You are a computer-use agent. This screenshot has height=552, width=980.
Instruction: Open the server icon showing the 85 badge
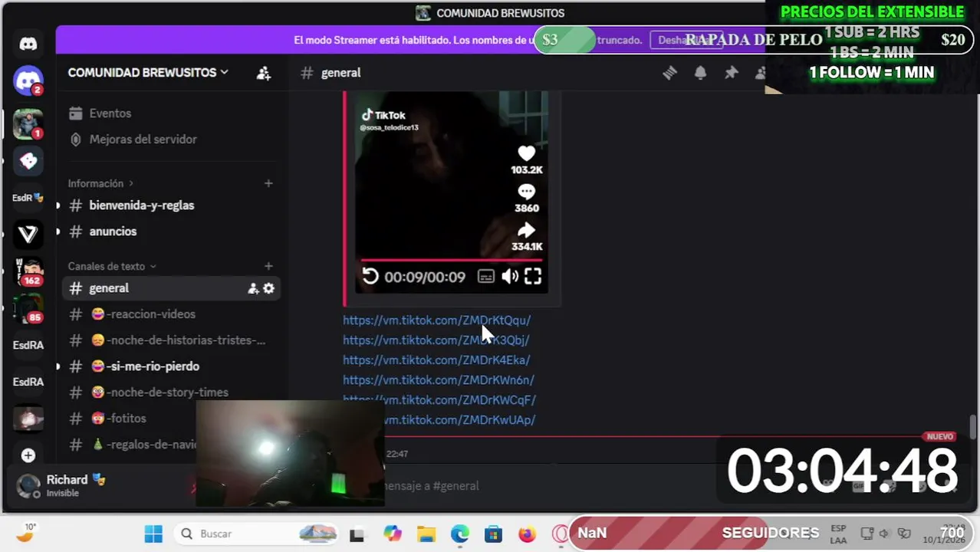click(x=28, y=308)
